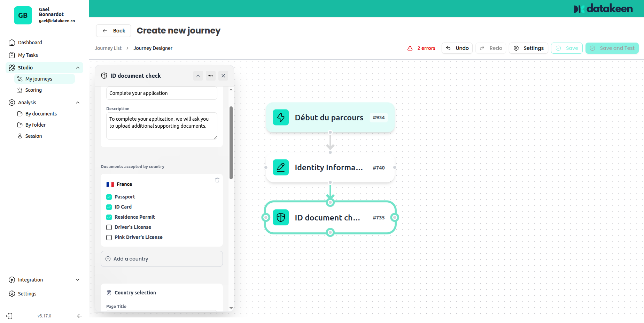The width and height of the screenshot is (644, 323).
Task: Collapse the ID document check panel
Action: pyautogui.click(x=198, y=76)
